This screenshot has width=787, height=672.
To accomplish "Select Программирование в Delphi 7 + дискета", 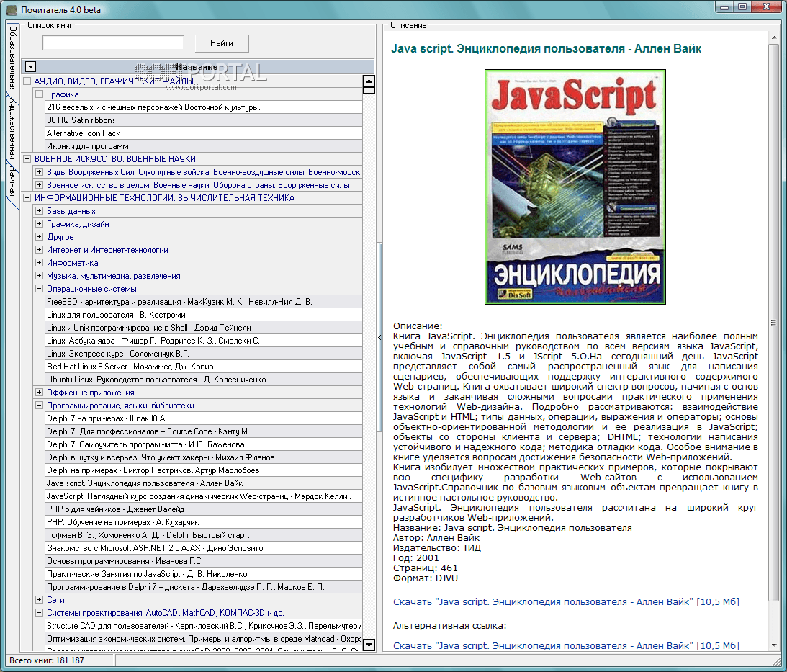I will (x=204, y=587).
